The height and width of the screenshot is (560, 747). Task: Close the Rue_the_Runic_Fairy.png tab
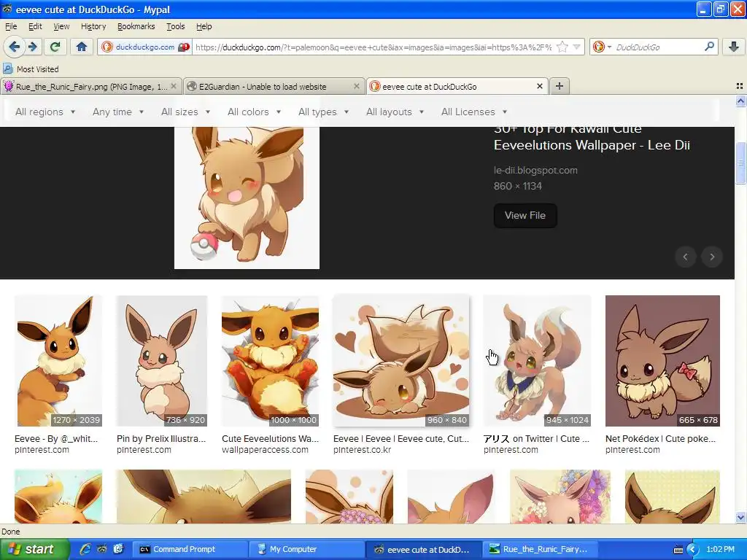click(x=174, y=86)
